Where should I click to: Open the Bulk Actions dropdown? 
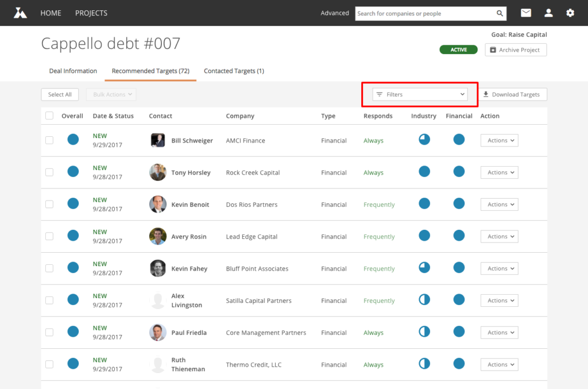pos(111,95)
